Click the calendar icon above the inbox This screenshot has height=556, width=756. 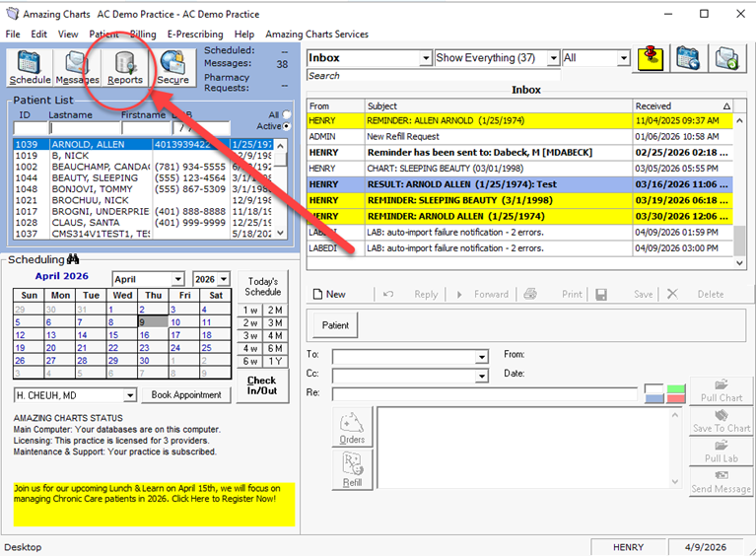[688, 58]
